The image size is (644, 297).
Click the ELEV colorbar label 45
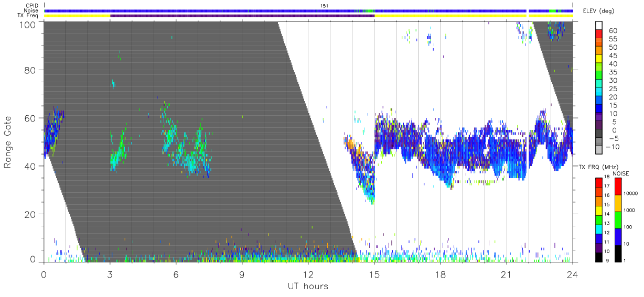[613, 56]
